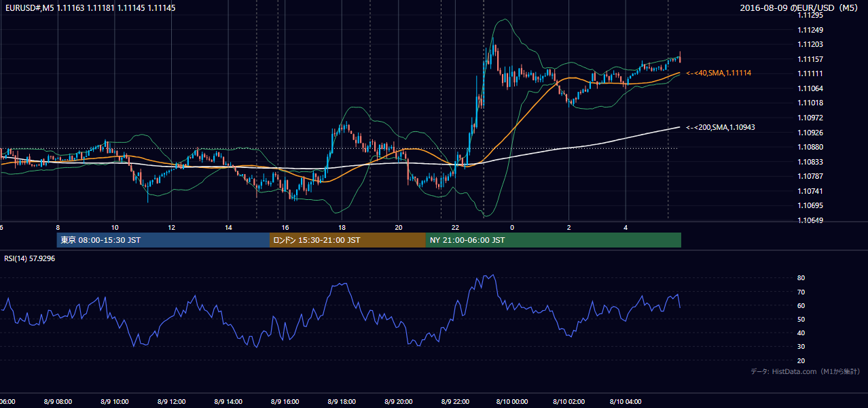Click hour tick 4 under the price chart
The height and width of the screenshot is (408, 868).
(626, 227)
